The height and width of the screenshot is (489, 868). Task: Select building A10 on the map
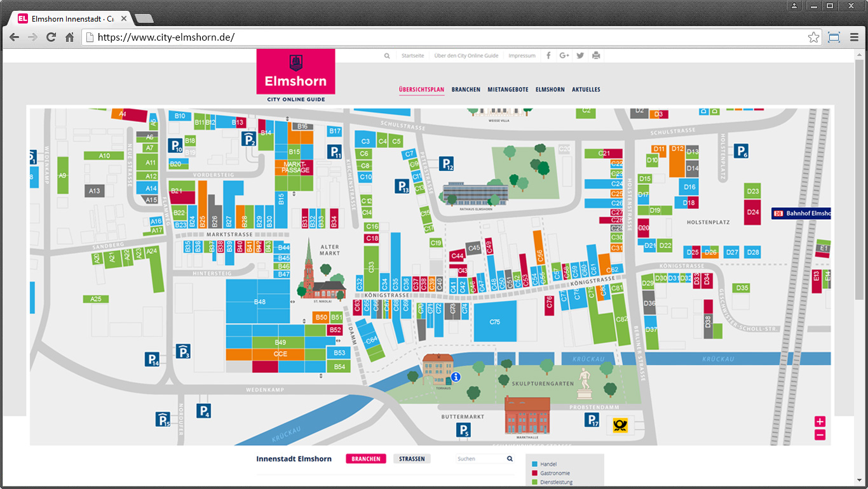[x=104, y=156]
